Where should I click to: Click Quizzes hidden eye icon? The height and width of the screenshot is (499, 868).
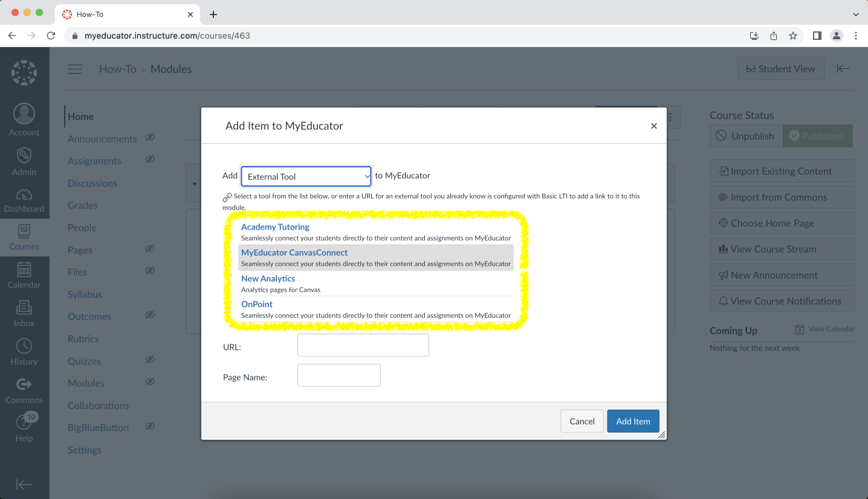[150, 359]
